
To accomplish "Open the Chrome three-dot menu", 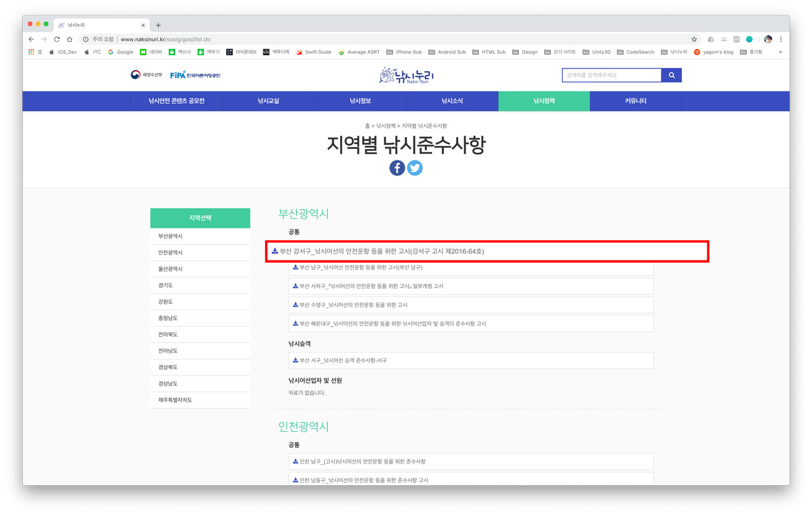I will coord(781,39).
